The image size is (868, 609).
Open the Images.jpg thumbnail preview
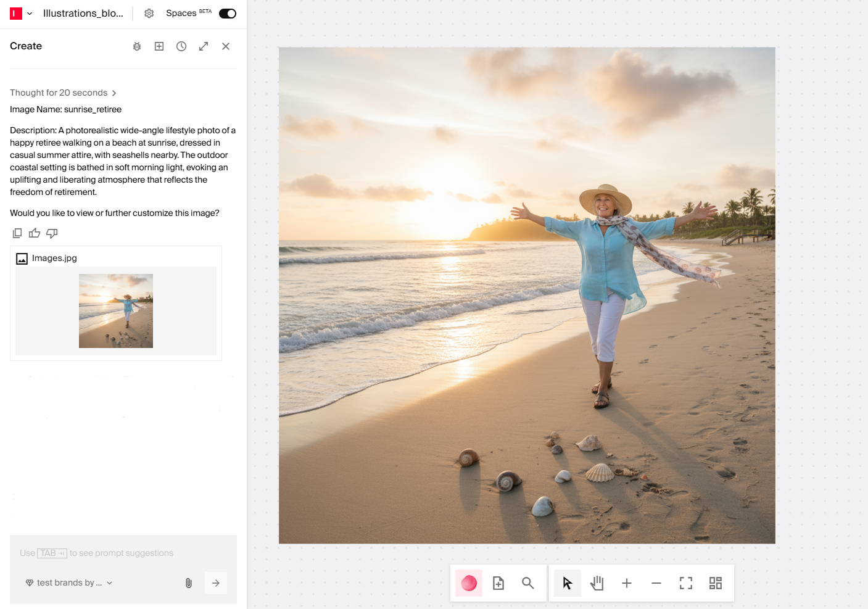pos(116,311)
